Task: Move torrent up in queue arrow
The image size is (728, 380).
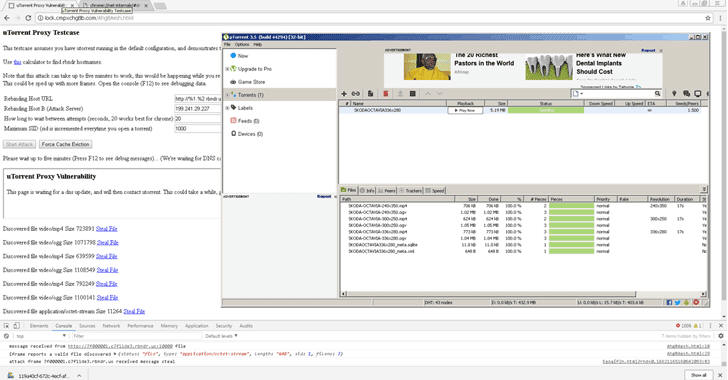Action: click(428, 94)
